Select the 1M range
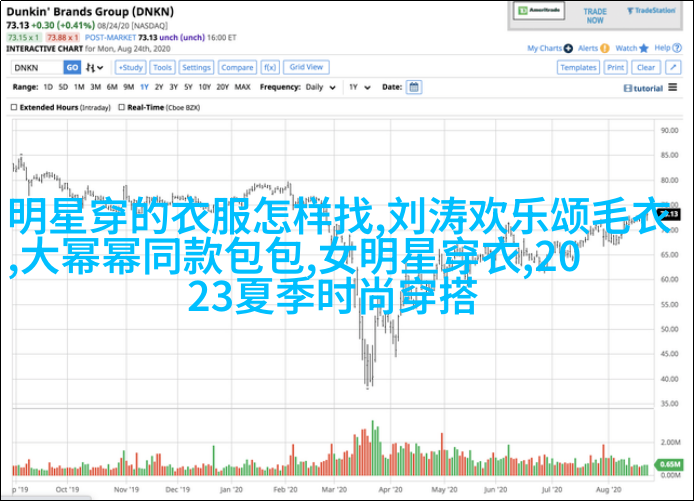 click(79, 87)
